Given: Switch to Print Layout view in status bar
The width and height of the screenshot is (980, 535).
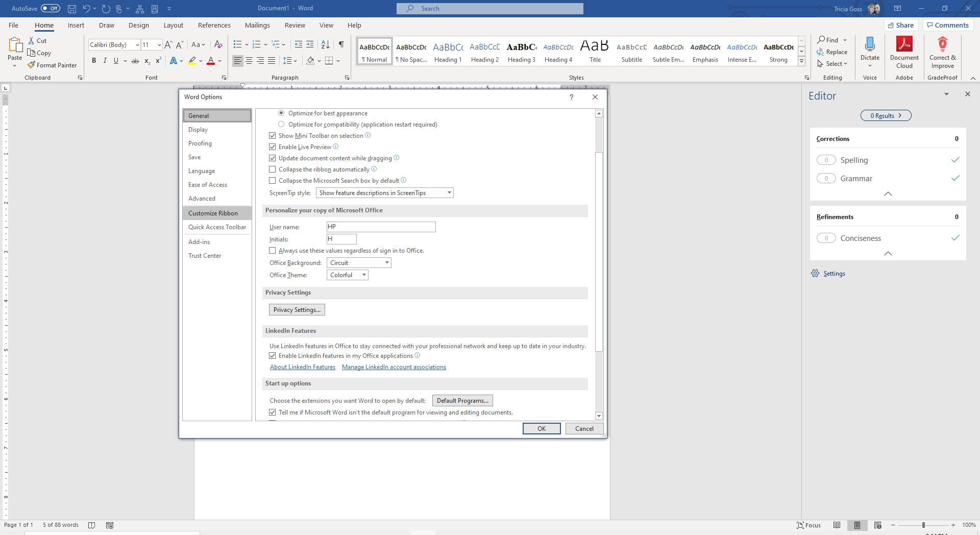Looking at the screenshot, I should pyautogui.click(x=857, y=525).
